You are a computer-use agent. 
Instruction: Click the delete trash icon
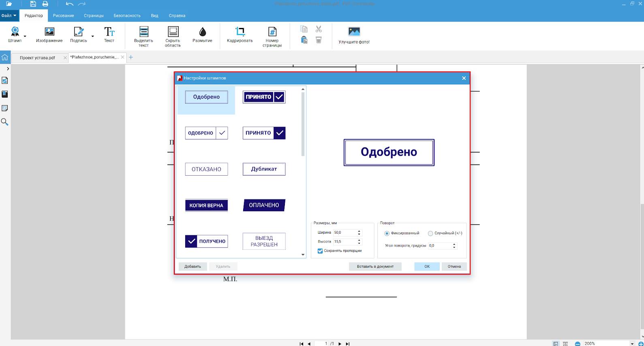(x=319, y=40)
